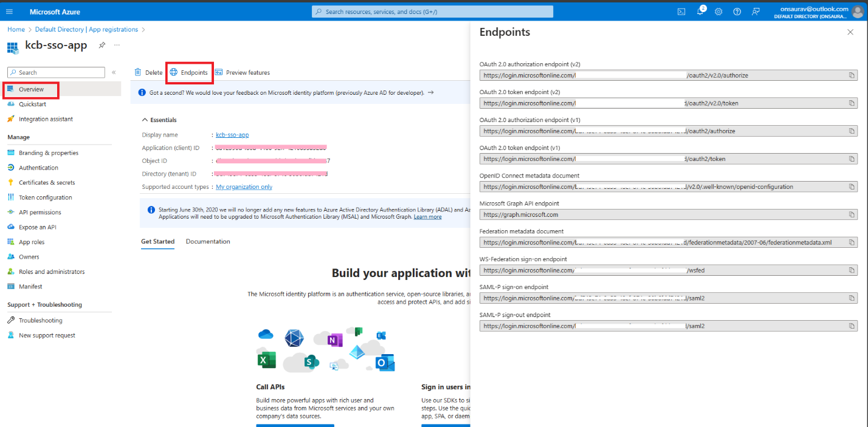Focus the left menu Search field
Viewport: 868px width, 427px height.
(x=56, y=72)
